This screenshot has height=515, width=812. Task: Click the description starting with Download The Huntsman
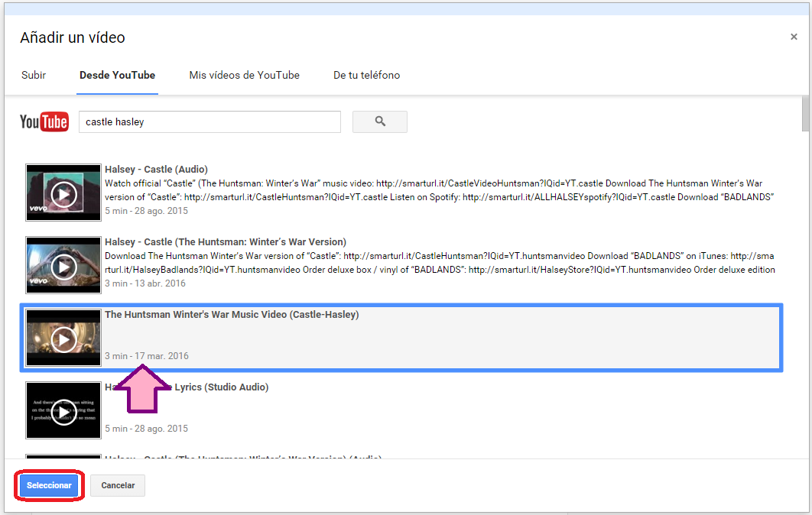[x=440, y=262]
